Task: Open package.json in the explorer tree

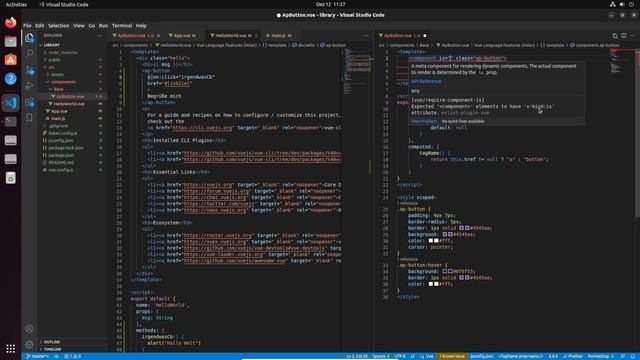Action: click(x=61, y=155)
